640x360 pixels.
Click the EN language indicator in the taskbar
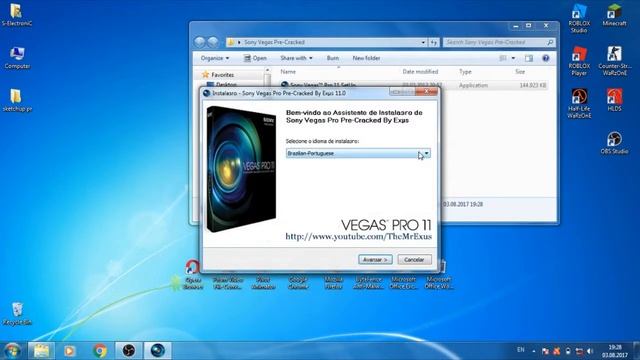coord(520,350)
